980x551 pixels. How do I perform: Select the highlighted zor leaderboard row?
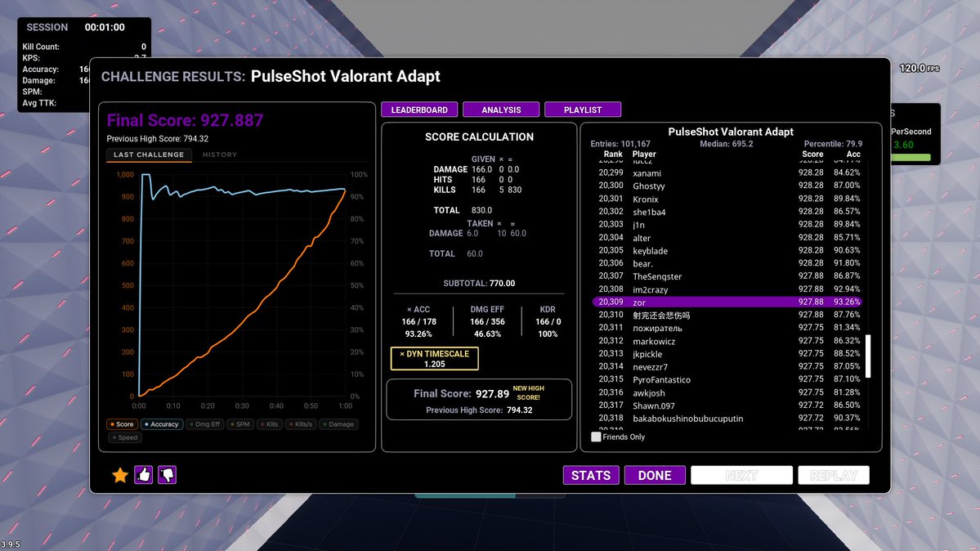pos(727,302)
